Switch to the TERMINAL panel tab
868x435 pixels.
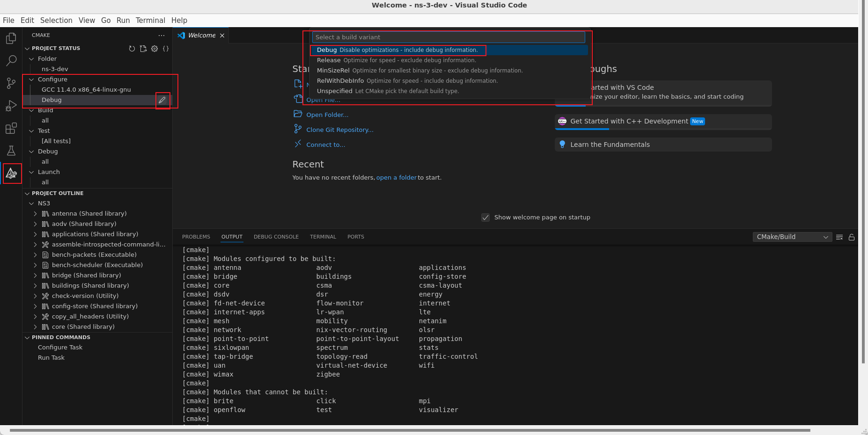tap(323, 237)
